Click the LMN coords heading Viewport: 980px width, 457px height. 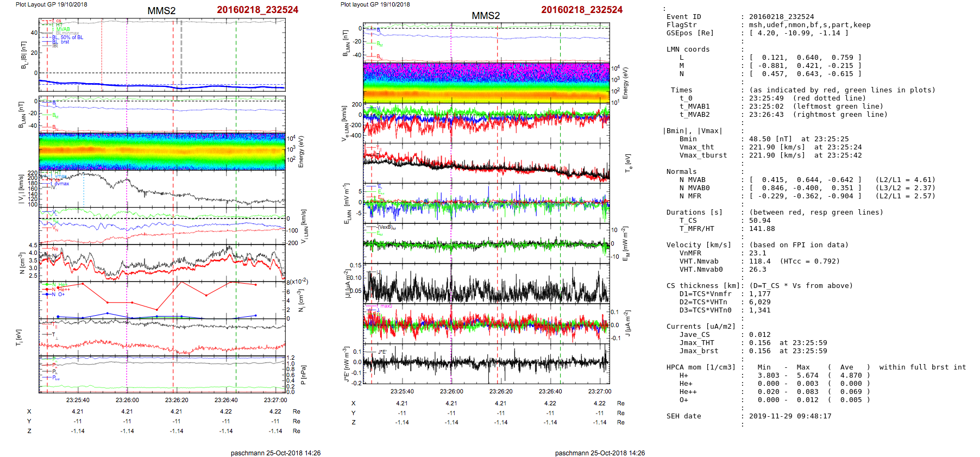click(688, 49)
